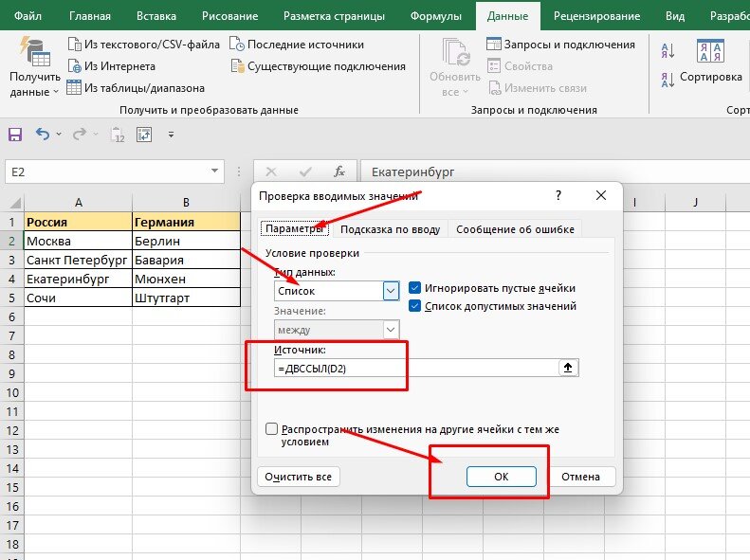
Task: Open Последние источники
Action: coord(297,45)
